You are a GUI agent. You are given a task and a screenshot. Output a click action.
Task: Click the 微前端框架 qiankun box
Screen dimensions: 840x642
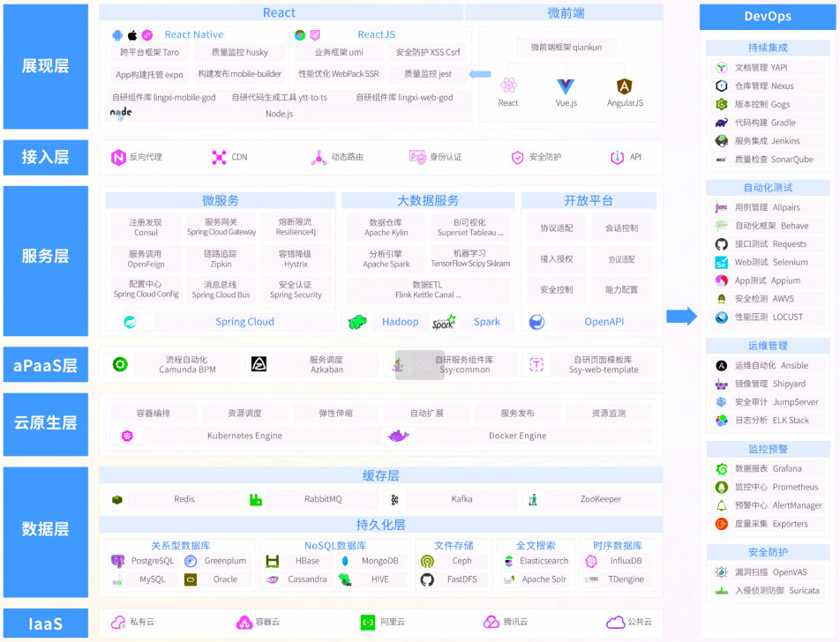pos(566,48)
